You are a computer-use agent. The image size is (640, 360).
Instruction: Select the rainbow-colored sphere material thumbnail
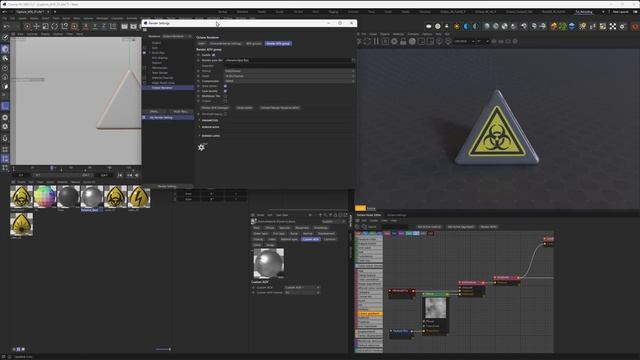click(x=45, y=197)
